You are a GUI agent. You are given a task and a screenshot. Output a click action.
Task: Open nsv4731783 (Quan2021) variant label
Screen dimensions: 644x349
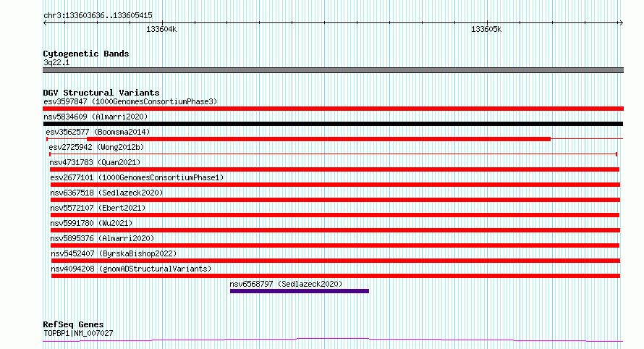click(95, 162)
